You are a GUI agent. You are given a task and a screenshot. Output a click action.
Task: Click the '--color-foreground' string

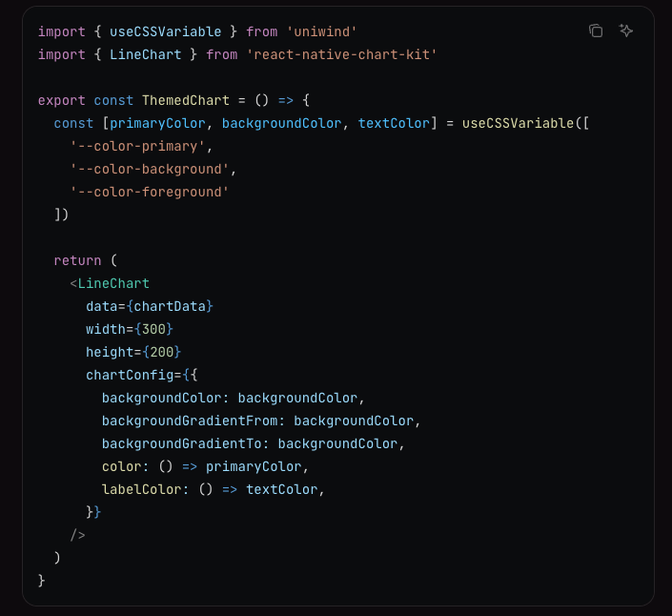point(149,192)
